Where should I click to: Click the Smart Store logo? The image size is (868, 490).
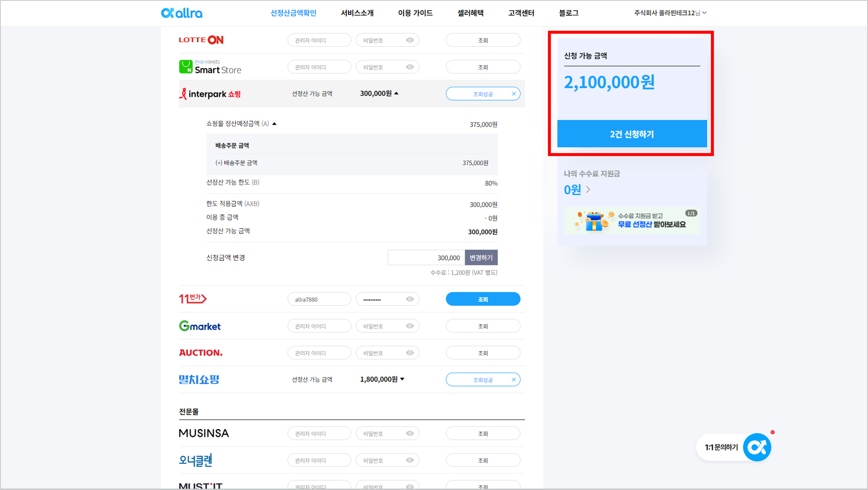click(x=210, y=67)
